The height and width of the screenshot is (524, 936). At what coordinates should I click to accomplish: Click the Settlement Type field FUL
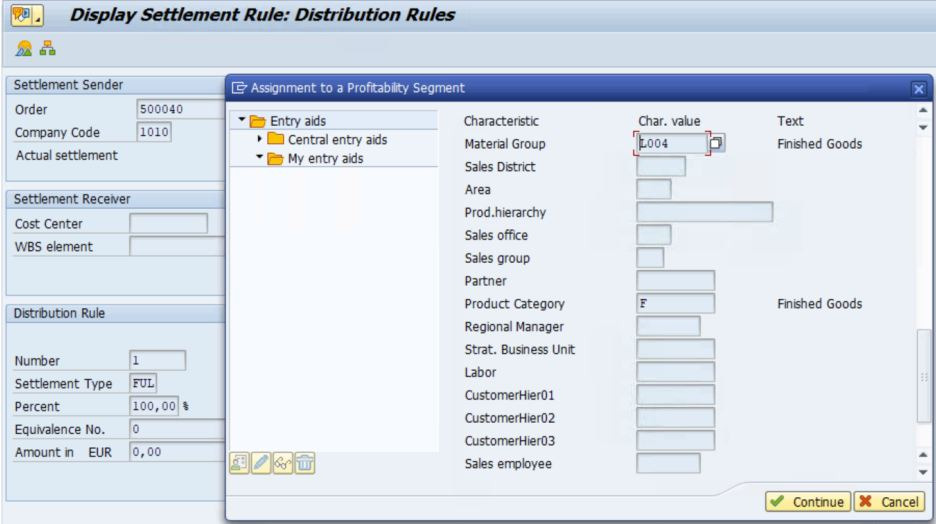tap(143, 383)
